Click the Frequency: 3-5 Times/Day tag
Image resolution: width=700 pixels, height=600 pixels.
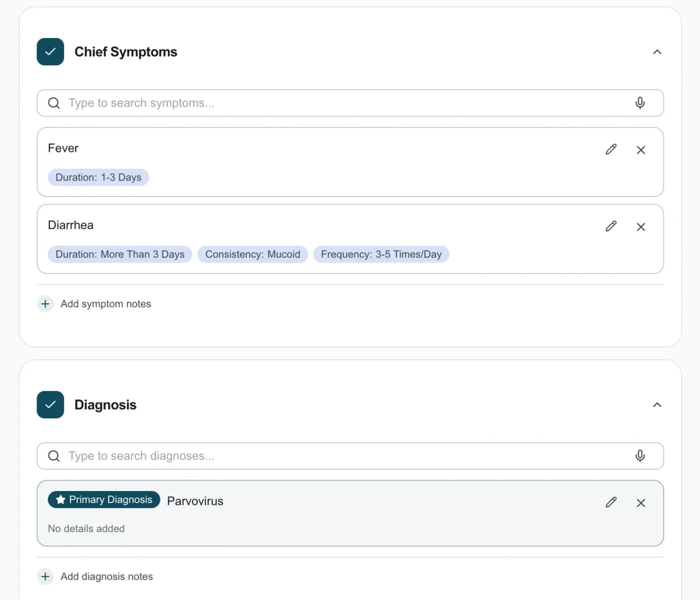tap(381, 254)
